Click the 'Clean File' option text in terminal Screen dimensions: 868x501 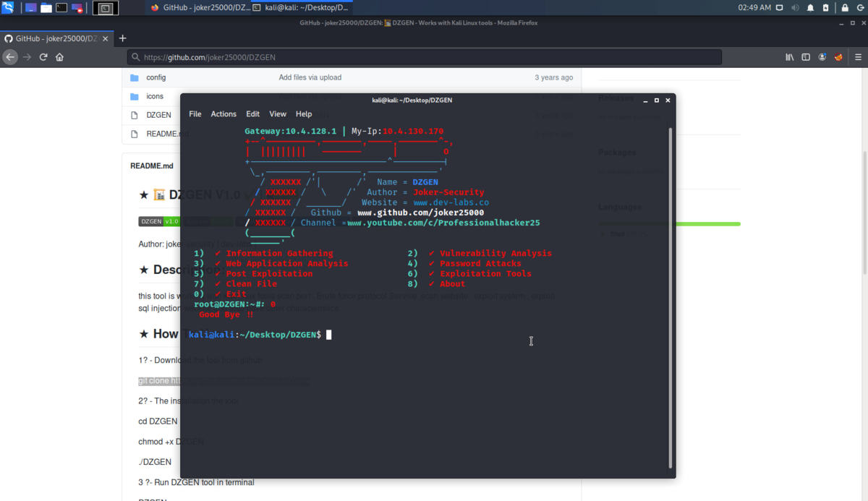252,284
